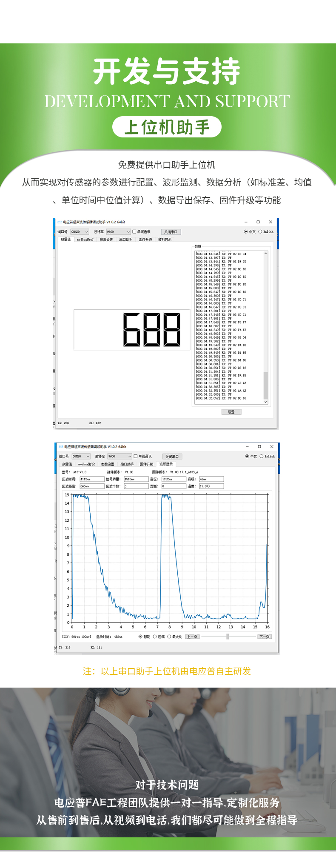
Task: Open the baud rate dropdown in the waveform window
Action: tap(120, 457)
